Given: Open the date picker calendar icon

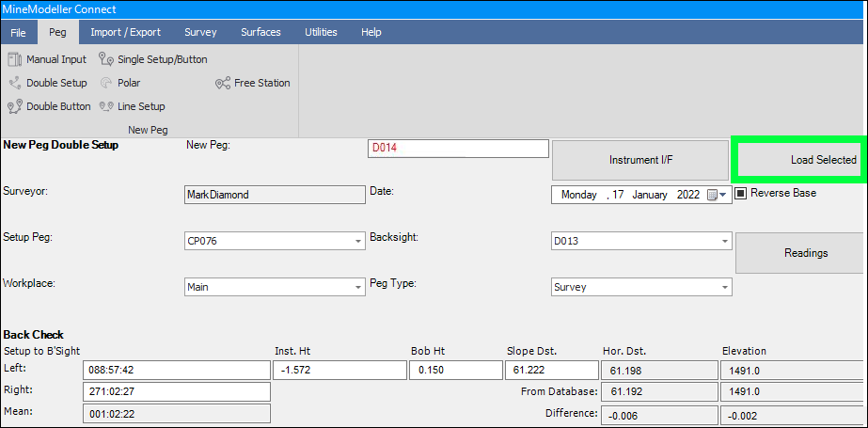Looking at the screenshot, I should pos(712,195).
